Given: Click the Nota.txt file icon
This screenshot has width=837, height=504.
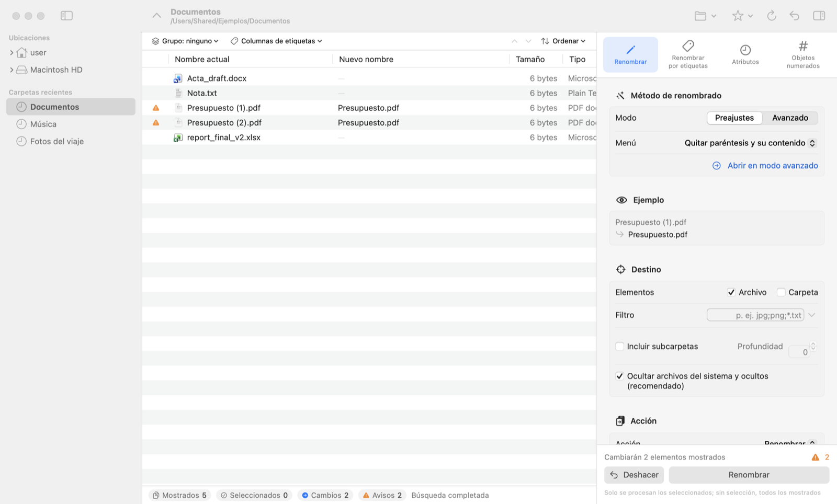Looking at the screenshot, I should (x=178, y=93).
